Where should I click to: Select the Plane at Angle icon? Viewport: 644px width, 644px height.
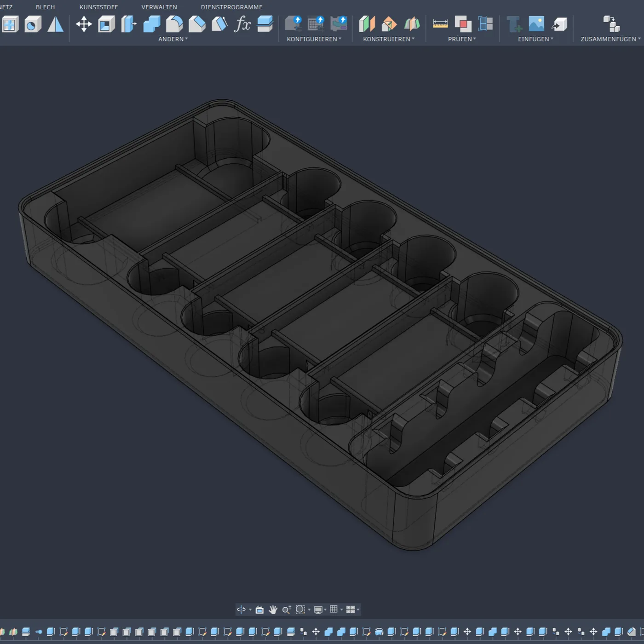pos(389,24)
